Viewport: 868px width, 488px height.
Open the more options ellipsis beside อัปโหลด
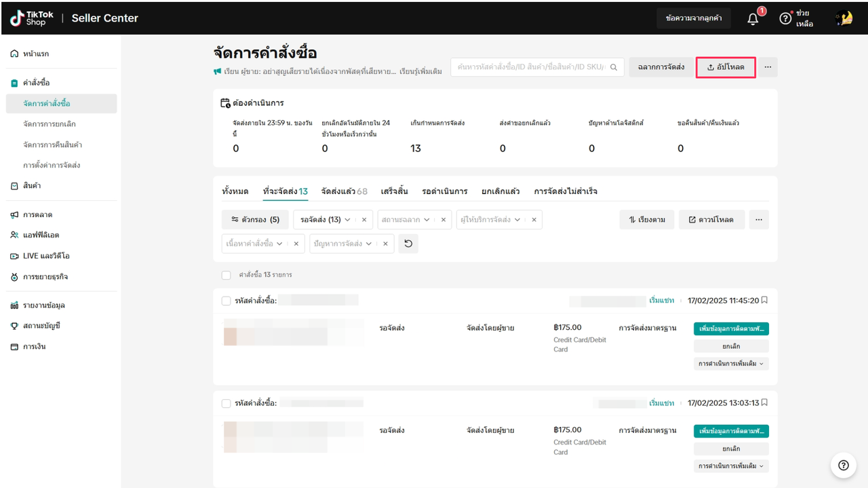point(768,67)
